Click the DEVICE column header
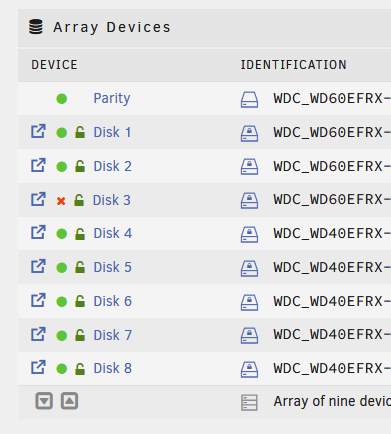 tap(54, 65)
